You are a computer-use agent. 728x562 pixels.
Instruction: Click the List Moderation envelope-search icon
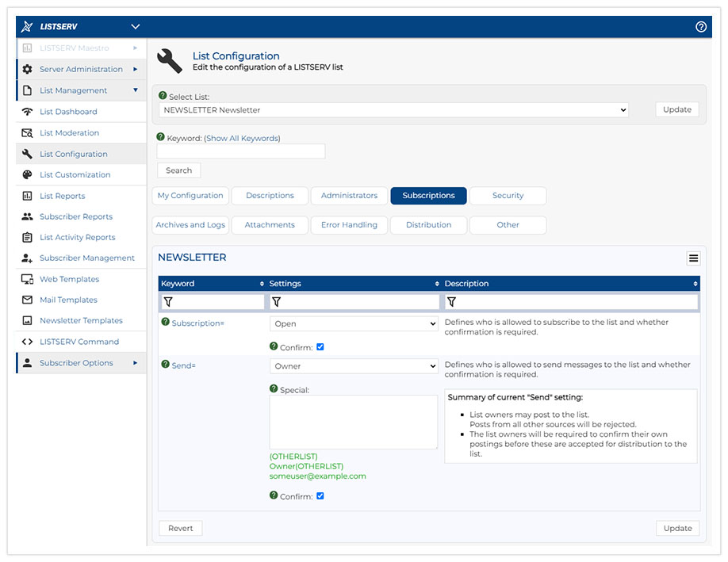tap(28, 132)
